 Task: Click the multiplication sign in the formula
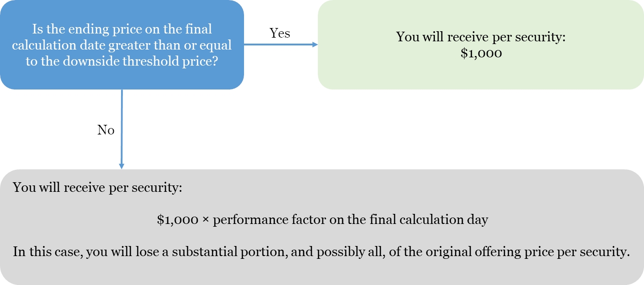coord(205,220)
